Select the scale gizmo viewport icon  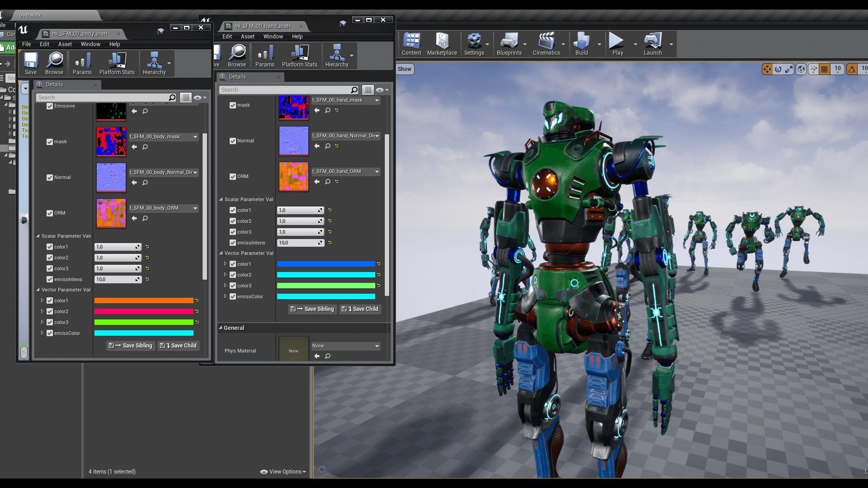point(789,69)
